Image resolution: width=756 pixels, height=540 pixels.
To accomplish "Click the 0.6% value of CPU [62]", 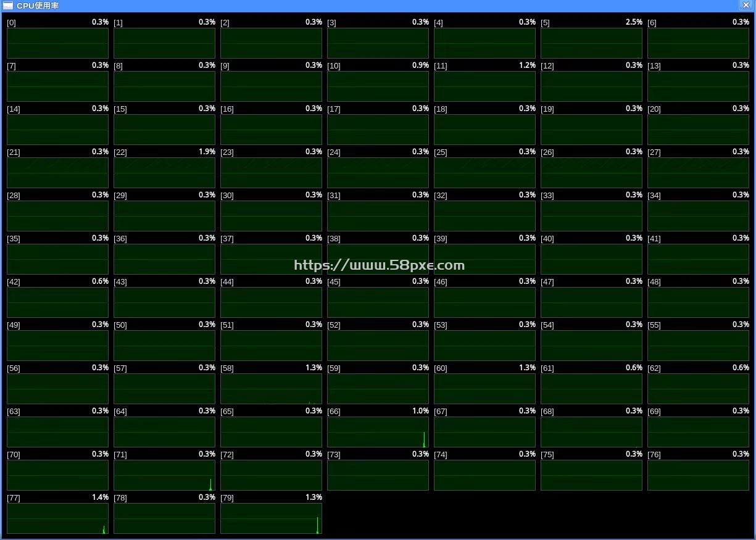I will point(741,368).
